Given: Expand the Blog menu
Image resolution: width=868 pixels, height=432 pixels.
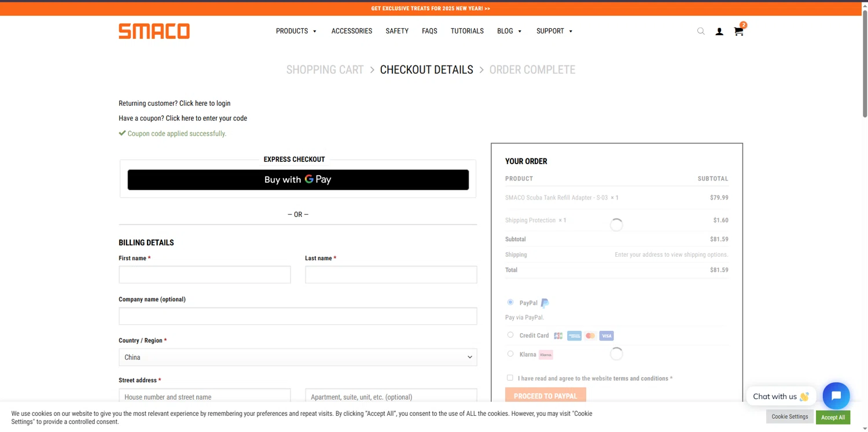Looking at the screenshot, I should pyautogui.click(x=509, y=31).
